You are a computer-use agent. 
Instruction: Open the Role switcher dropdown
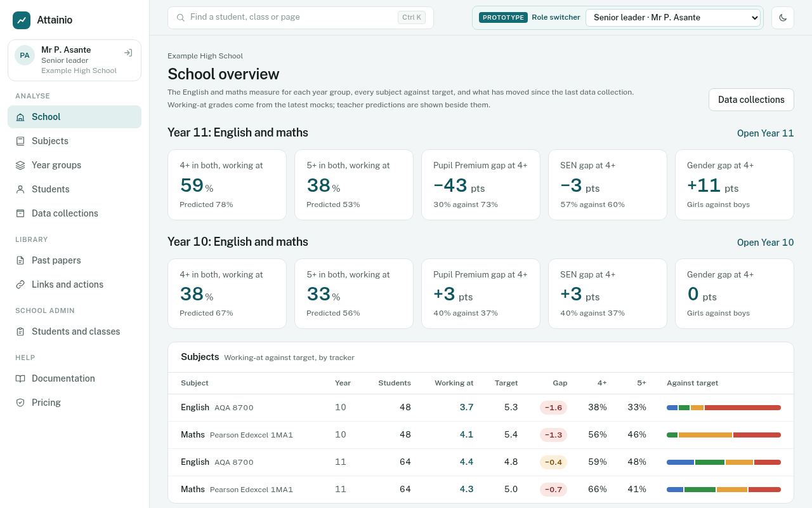pos(673,18)
